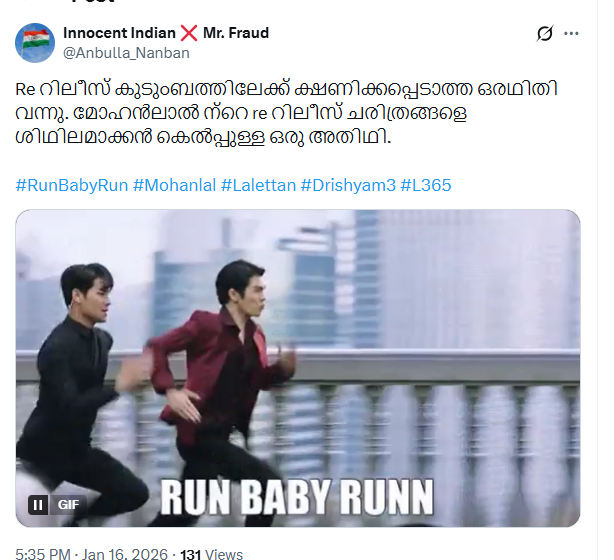Open the #L365 hashtag
This screenshot has width=614, height=560.
click(426, 185)
